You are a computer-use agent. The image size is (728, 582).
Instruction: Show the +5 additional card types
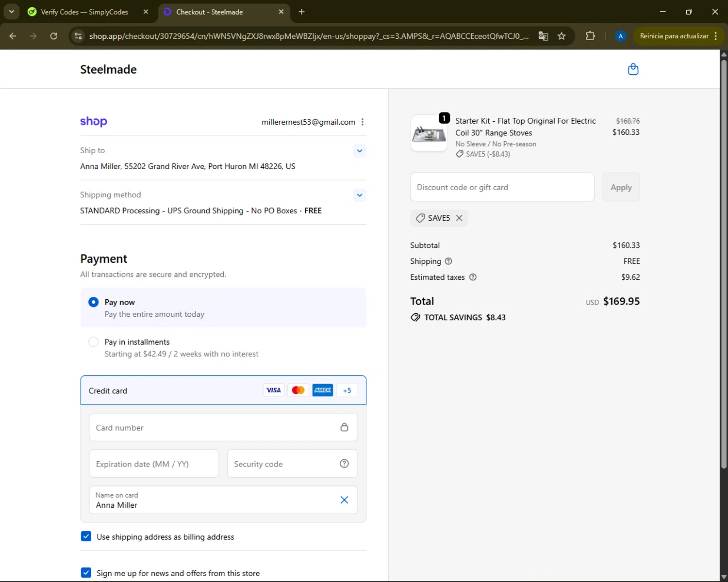pos(347,390)
